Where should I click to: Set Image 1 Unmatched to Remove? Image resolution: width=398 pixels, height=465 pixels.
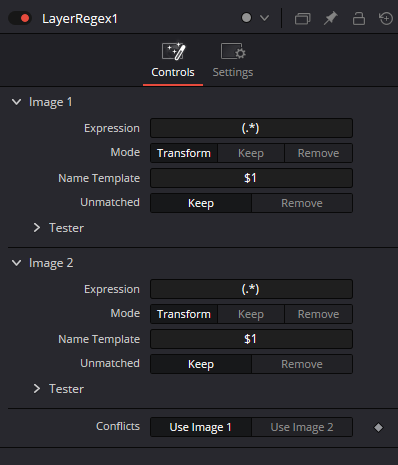(302, 203)
